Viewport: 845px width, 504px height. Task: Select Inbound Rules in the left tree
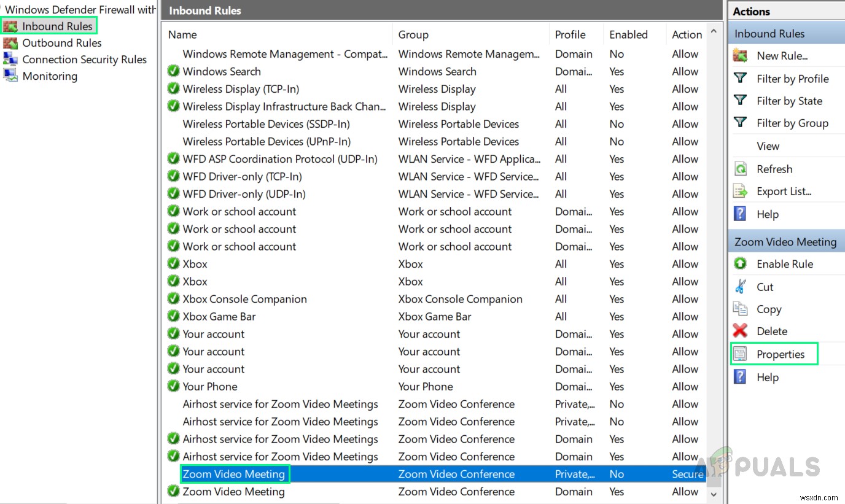(x=57, y=26)
